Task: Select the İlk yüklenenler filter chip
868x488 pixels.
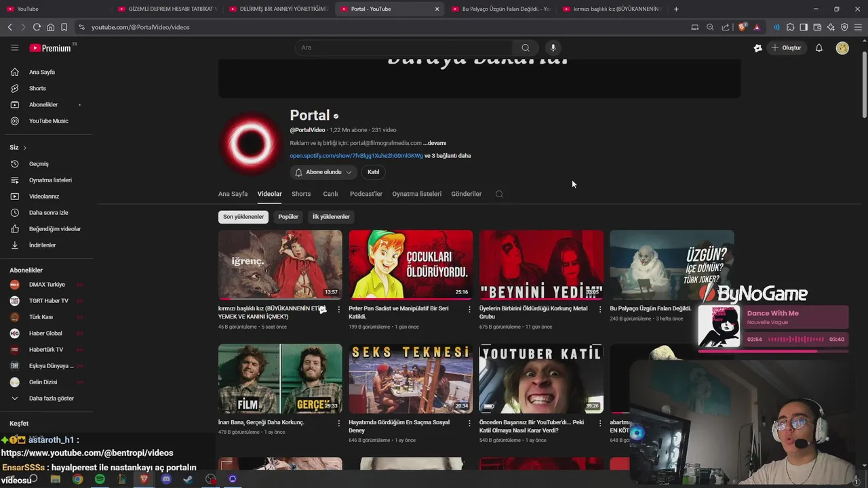Action: (x=331, y=217)
